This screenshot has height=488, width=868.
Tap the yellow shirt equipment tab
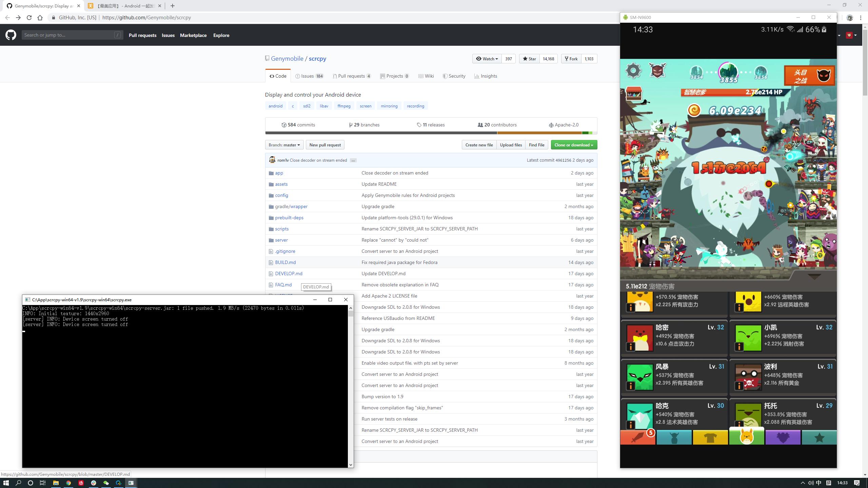(710, 438)
